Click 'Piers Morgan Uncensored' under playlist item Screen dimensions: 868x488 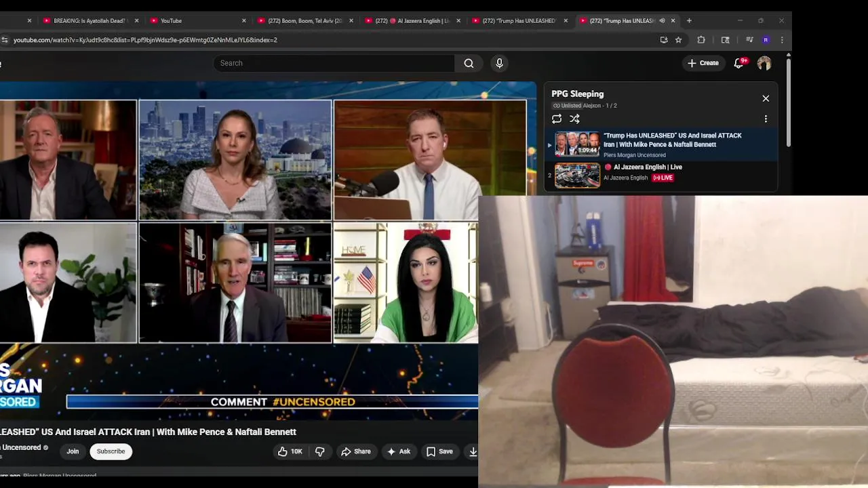635,155
